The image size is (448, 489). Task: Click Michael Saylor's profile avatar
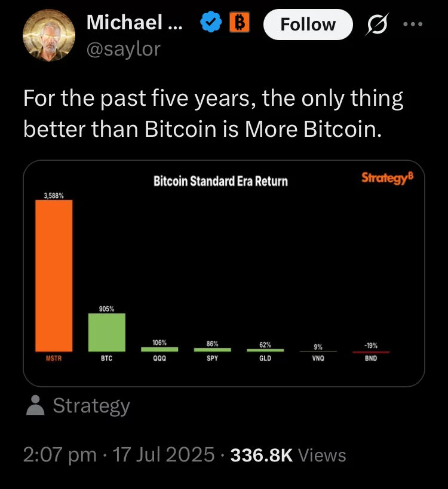[49, 35]
